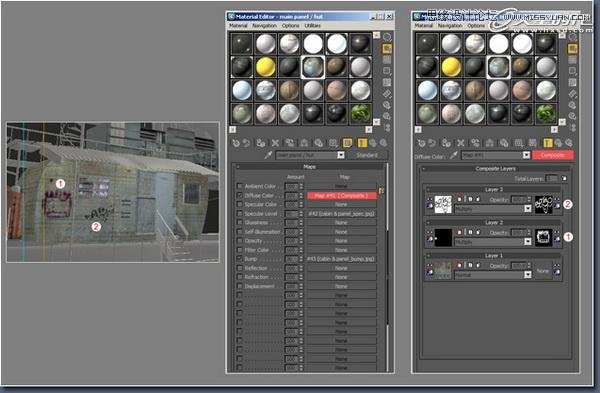
Task: Open Options menu in right editor
Action: pyautogui.click(x=476, y=26)
